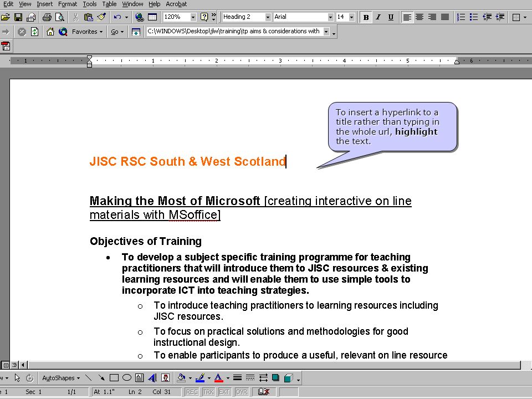Expand the file address path dropdown
This screenshot has width=532, height=399.
326,32
